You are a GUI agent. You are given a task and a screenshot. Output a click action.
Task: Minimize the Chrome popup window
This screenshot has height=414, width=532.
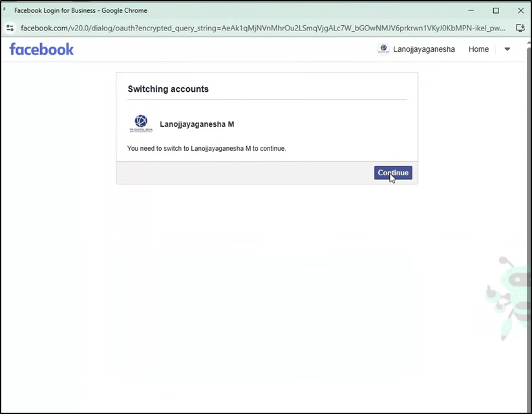tap(471, 10)
